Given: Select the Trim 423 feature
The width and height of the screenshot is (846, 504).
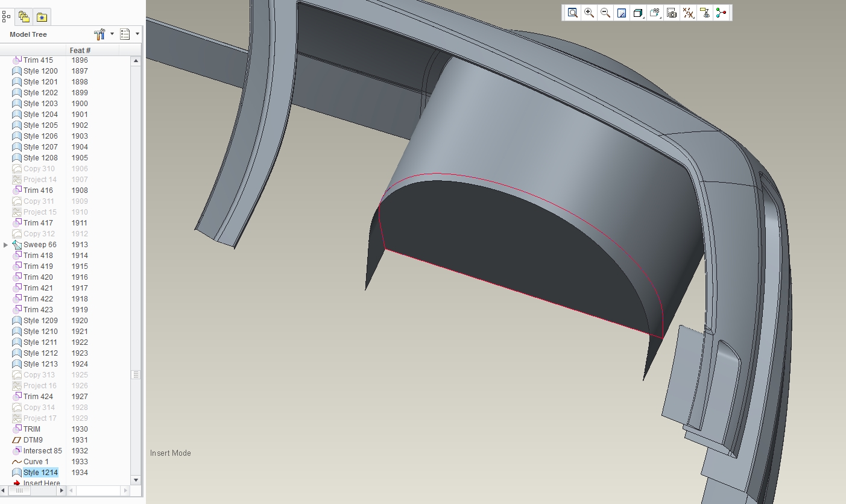Looking at the screenshot, I should coord(38,310).
